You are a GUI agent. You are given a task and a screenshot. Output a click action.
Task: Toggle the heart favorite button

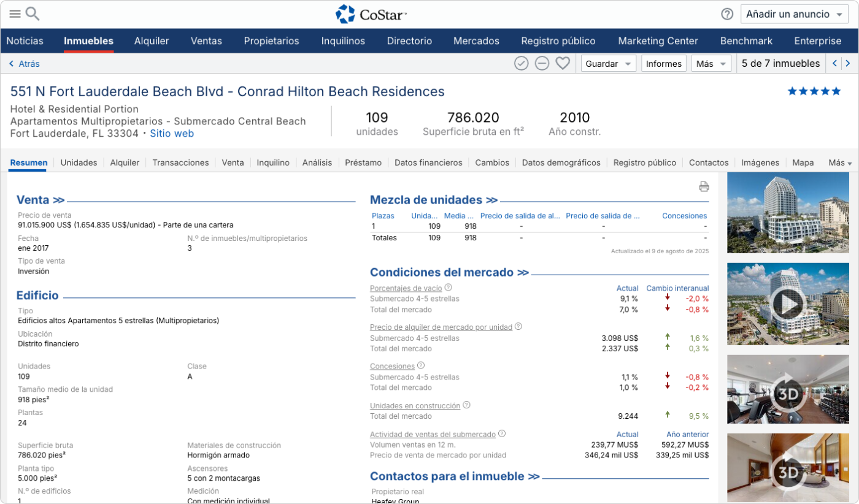(563, 63)
